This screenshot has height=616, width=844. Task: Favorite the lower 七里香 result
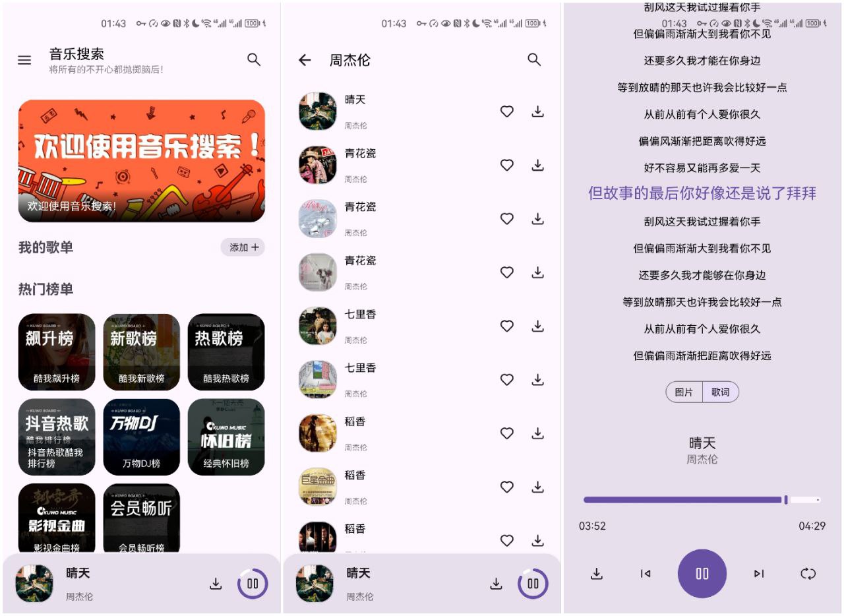pos(507,380)
